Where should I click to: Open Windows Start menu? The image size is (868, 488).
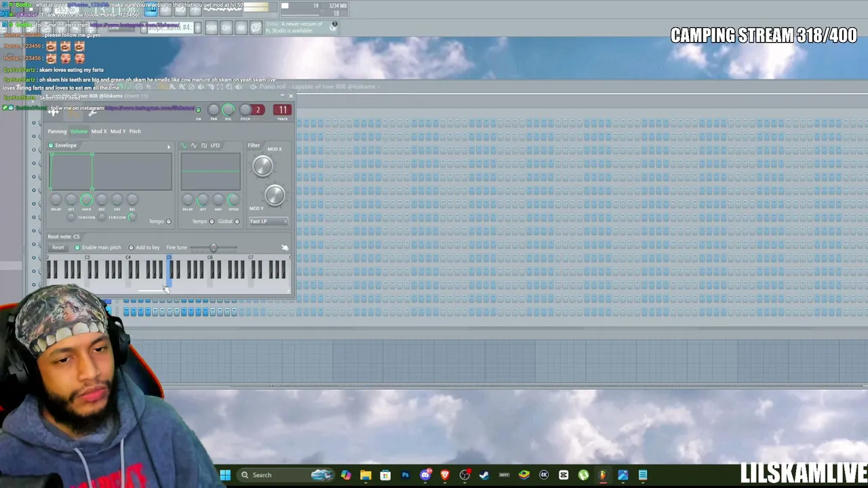click(x=225, y=475)
